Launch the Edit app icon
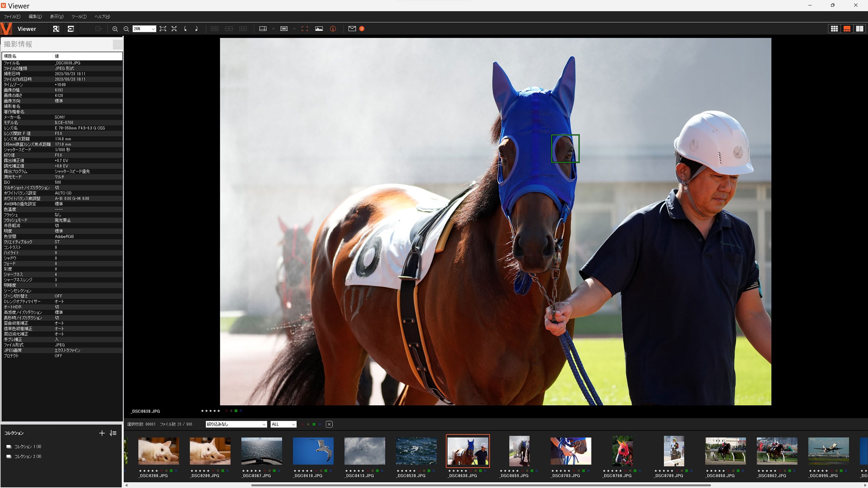 (70, 29)
